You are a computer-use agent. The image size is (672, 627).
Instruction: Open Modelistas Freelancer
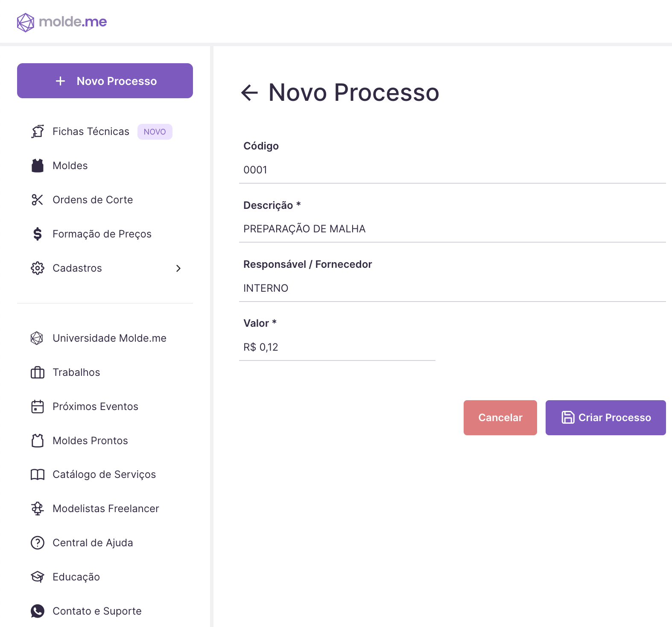(106, 509)
